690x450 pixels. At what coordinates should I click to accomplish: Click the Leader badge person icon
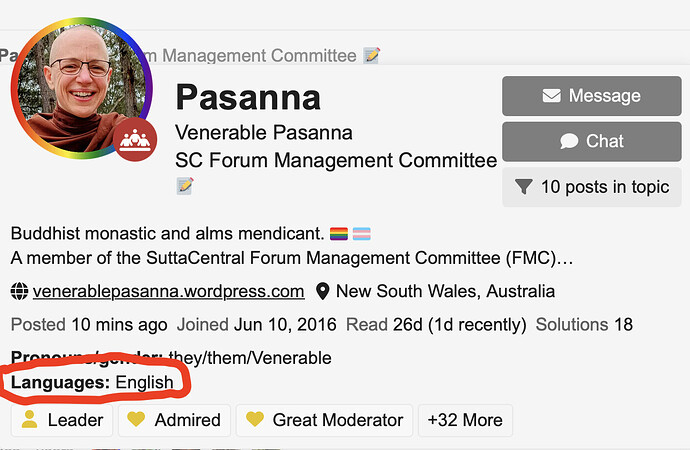29,419
